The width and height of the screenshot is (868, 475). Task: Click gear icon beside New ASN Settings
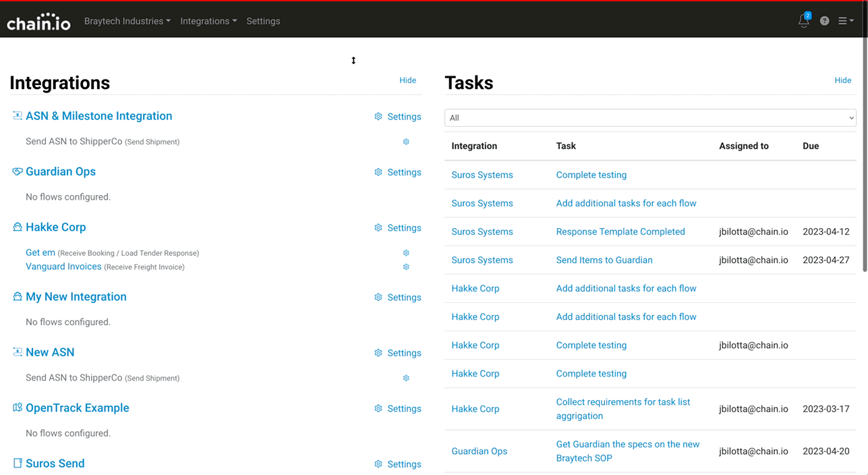[378, 353]
